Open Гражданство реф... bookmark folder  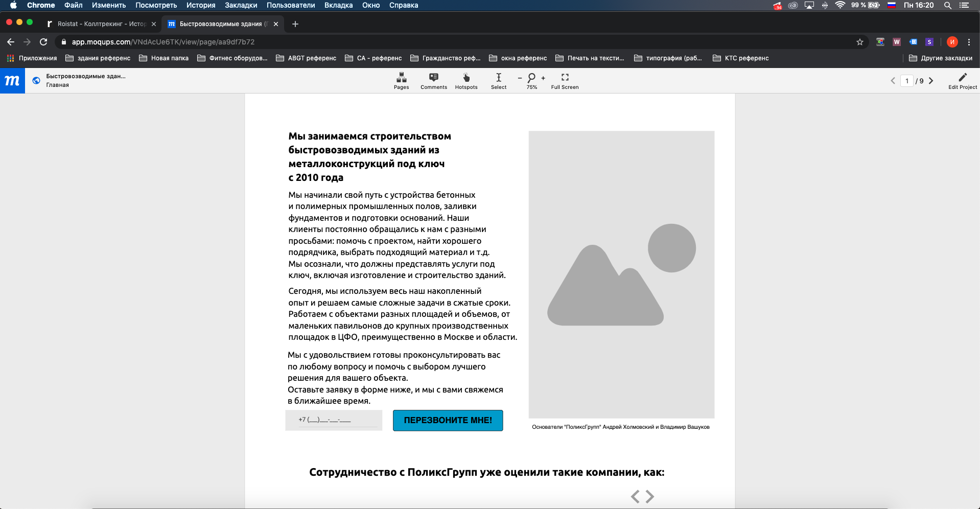tap(446, 58)
